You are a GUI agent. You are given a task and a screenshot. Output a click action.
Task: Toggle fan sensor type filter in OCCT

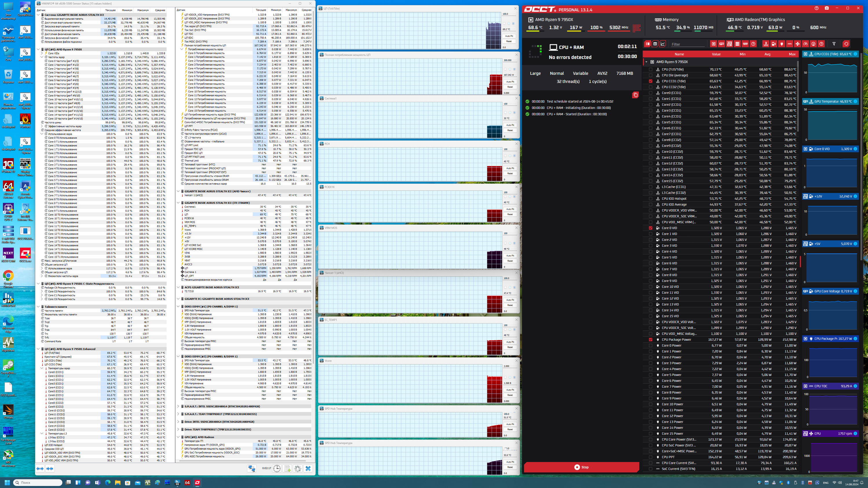click(797, 44)
